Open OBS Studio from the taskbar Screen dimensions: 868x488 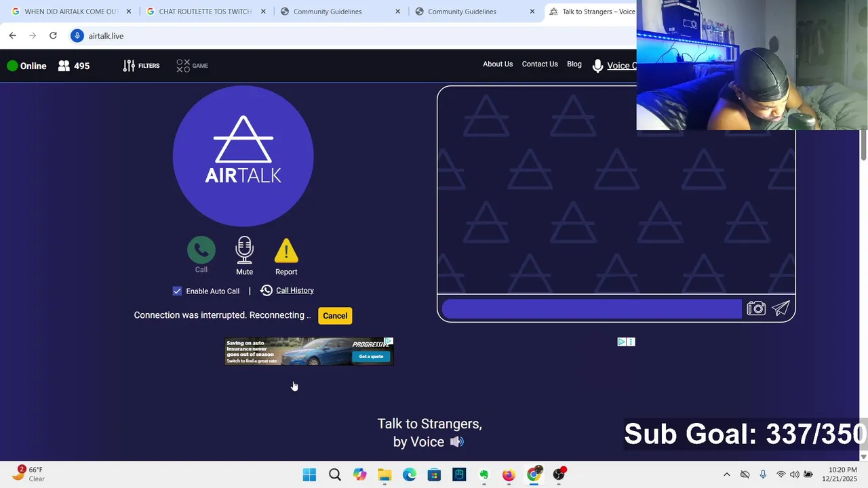(x=559, y=474)
